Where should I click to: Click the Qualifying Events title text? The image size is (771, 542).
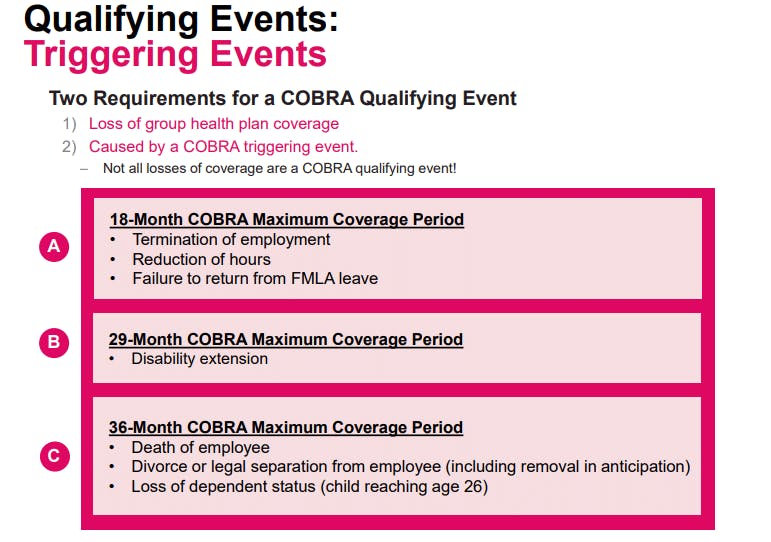coord(181,20)
